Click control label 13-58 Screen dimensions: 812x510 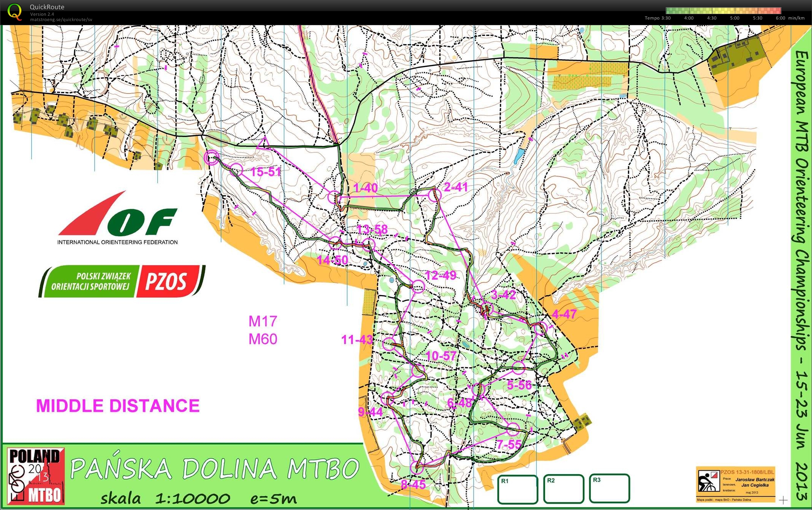click(x=372, y=229)
